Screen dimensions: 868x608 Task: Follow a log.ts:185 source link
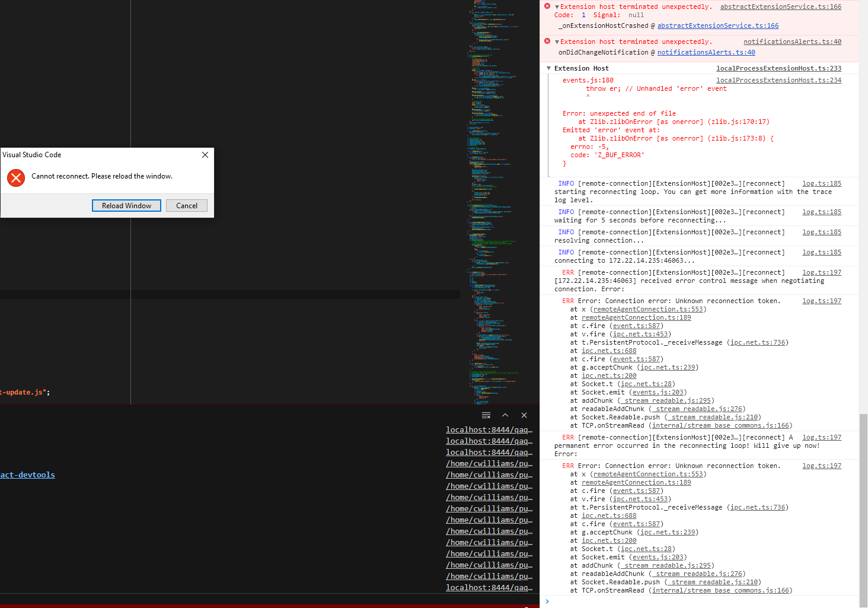point(821,183)
